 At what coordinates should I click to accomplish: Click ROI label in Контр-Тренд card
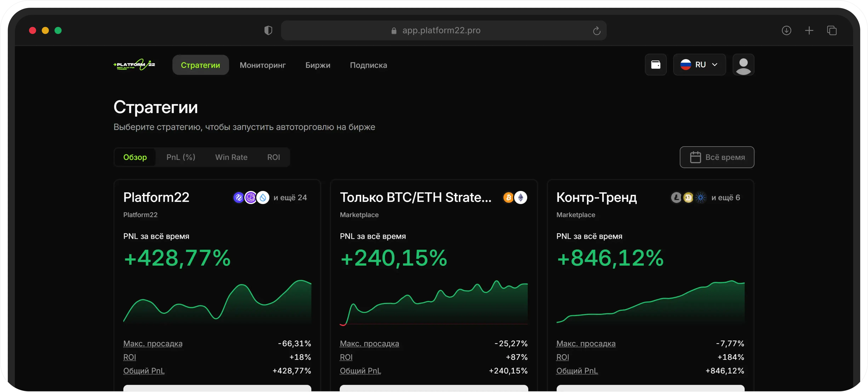[x=562, y=357]
